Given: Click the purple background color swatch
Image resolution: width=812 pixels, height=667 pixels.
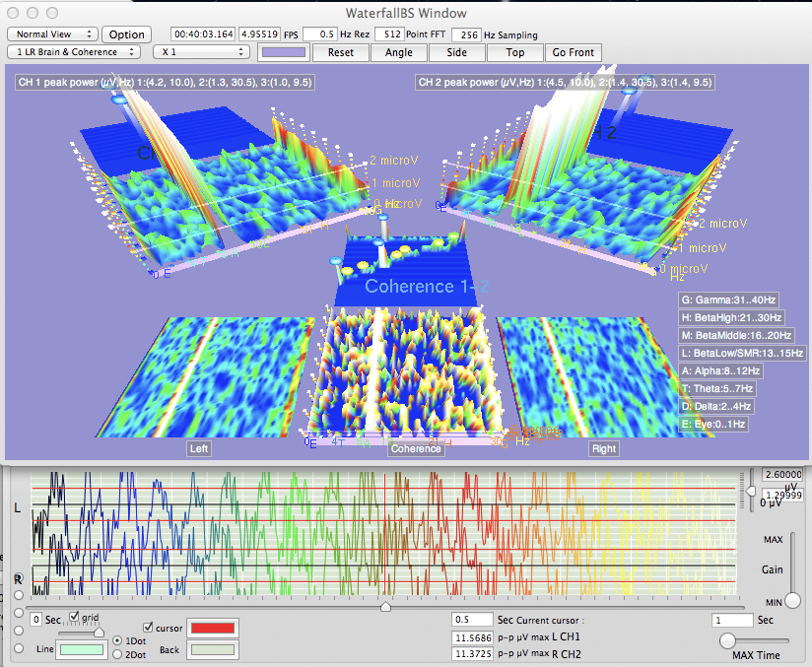Looking at the screenshot, I should 284,52.
